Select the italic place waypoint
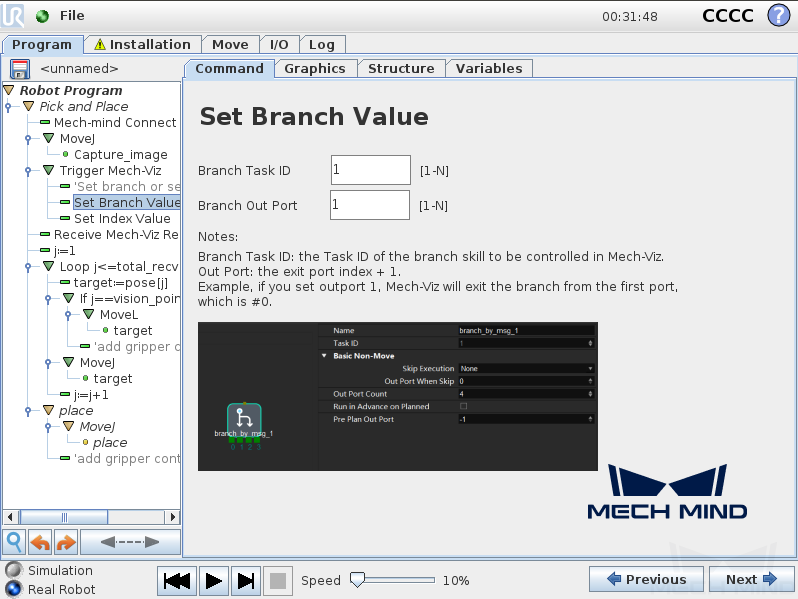Image resolution: width=798 pixels, height=599 pixels. 110,443
